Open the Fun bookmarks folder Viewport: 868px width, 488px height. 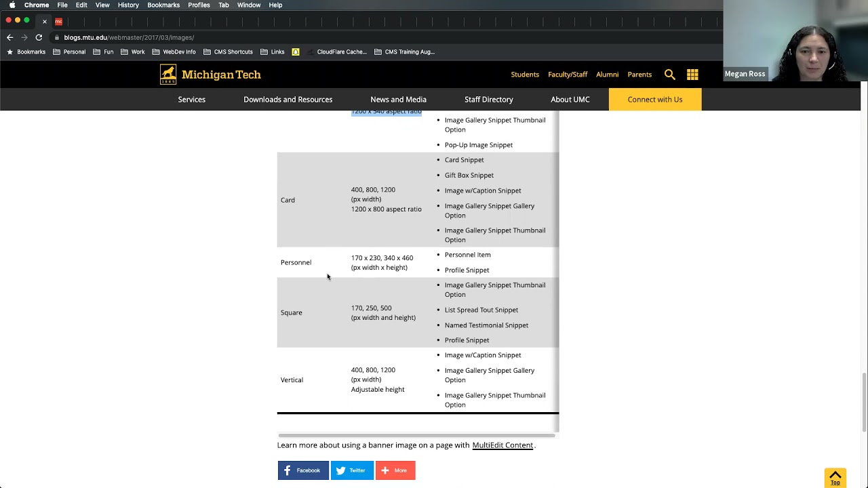[103, 52]
